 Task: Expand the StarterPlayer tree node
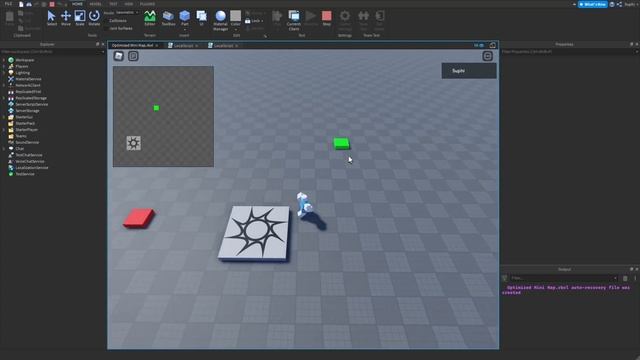coord(4,130)
